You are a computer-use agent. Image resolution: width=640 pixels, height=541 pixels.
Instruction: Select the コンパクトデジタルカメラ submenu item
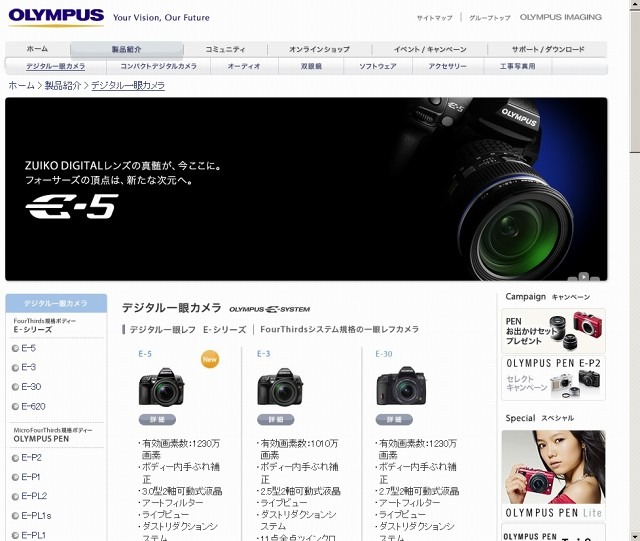[x=158, y=66]
